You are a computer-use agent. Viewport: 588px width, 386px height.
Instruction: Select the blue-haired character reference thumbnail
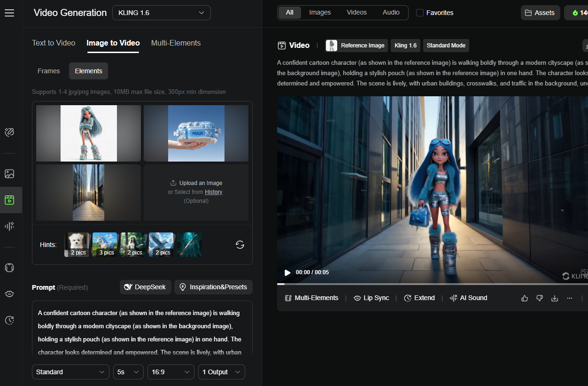tap(88, 133)
